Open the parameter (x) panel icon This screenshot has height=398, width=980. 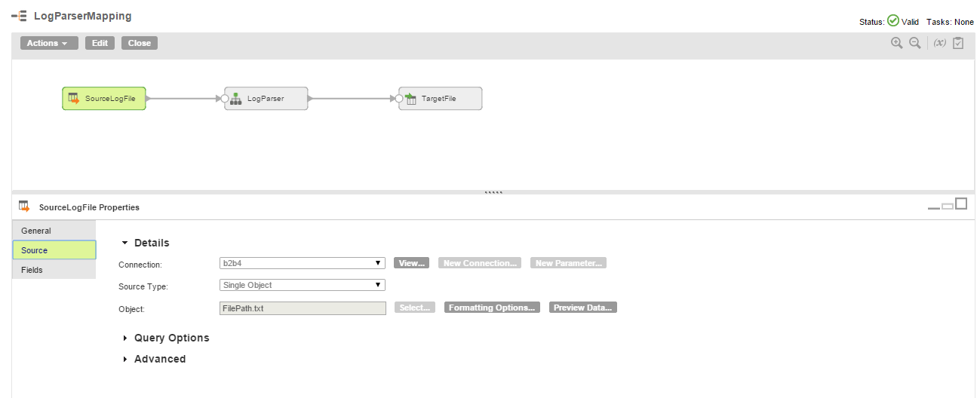point(940,43)
